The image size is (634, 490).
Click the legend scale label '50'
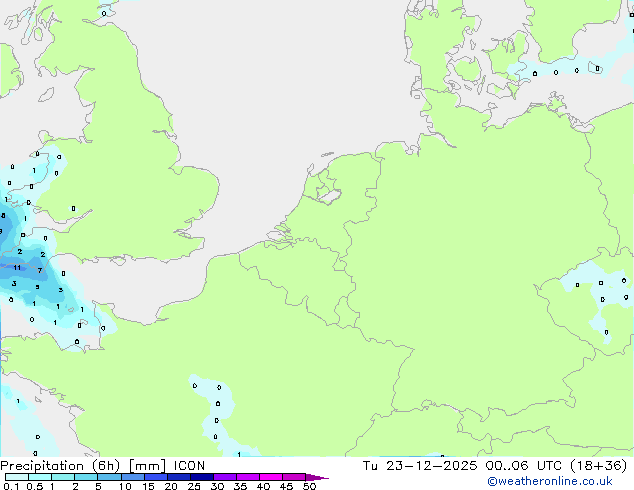click(309, 486)
